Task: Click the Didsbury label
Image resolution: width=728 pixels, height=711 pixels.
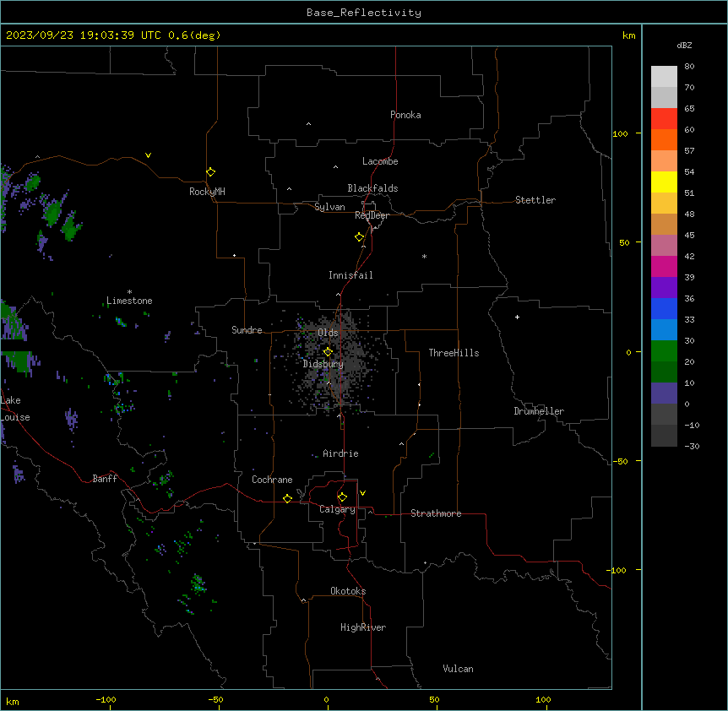Action: pos(323,364)
